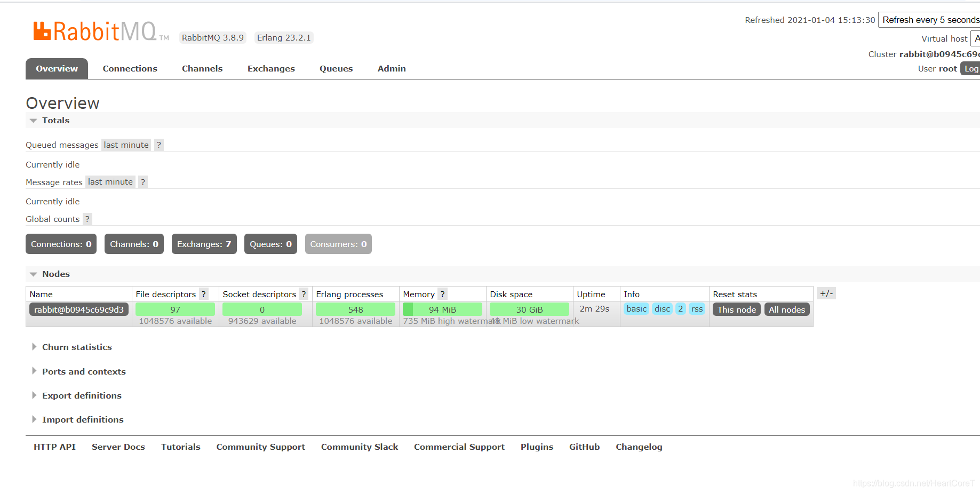Click the Queues: 0 count button

tap(270, 244)
